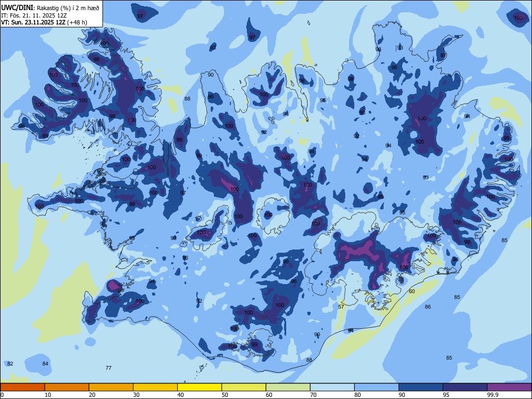Screen dimensions: 532x399
Task: Select the 80–90 medium blue legend swatch
Action: [377, 387]
